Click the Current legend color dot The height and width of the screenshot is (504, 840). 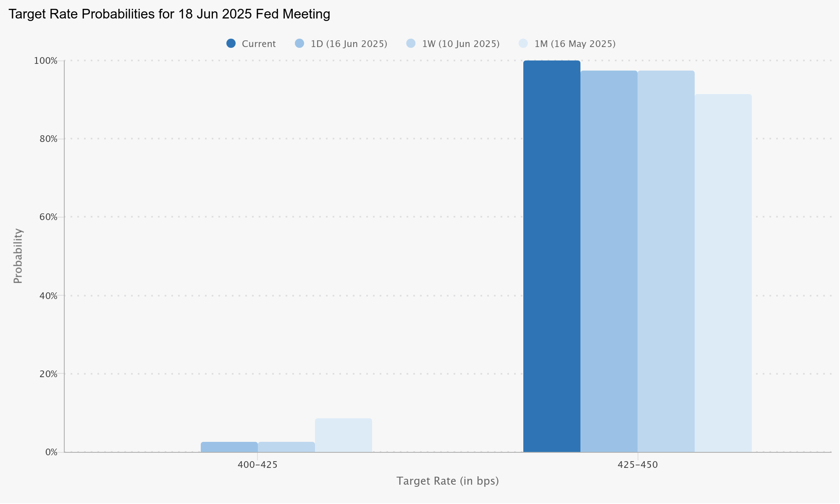[231, 43]
